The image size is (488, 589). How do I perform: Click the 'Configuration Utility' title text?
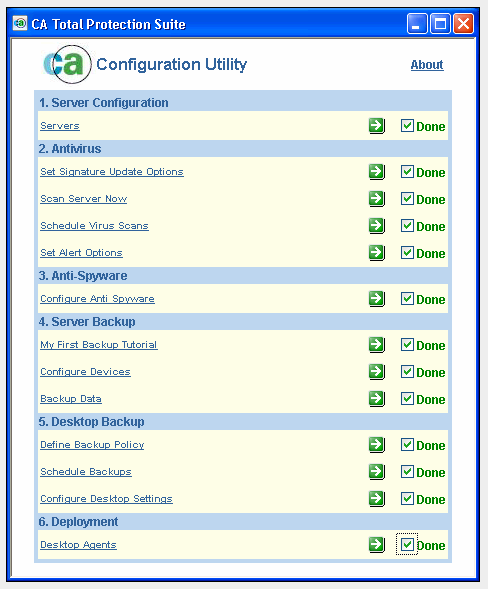171,64
